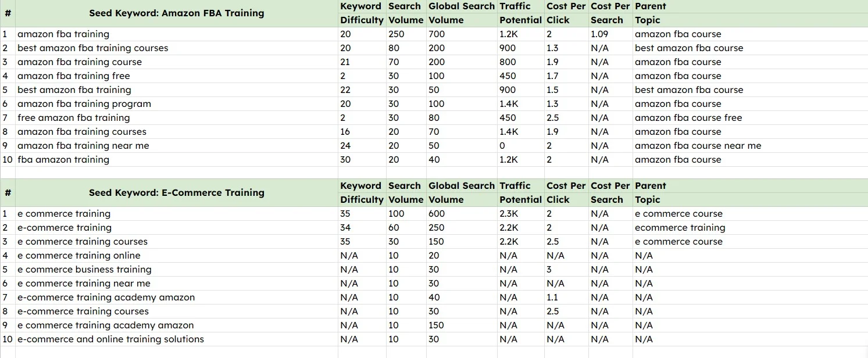Select the 'Seed Keyword: E-Commerce Training' header cell
Viewport: 868px width, 358px height.
(177, 193)
